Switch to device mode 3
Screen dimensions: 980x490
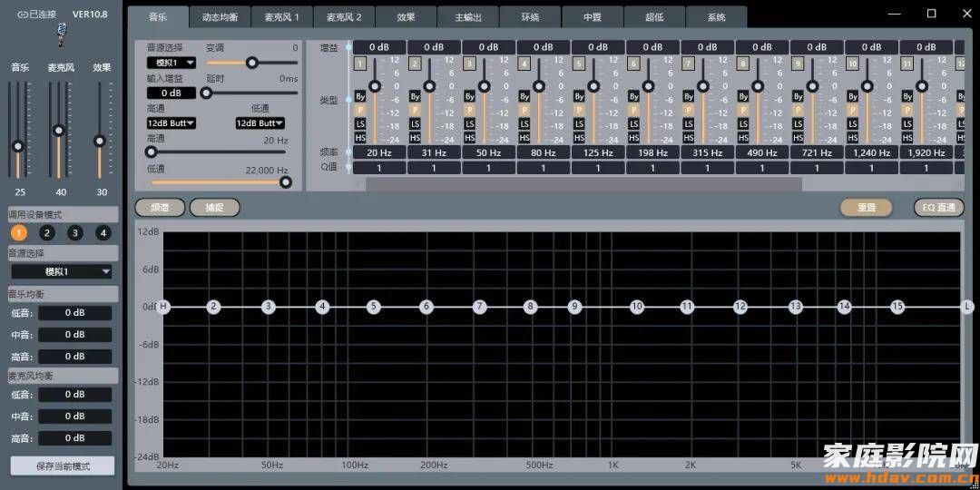[75, 233]
